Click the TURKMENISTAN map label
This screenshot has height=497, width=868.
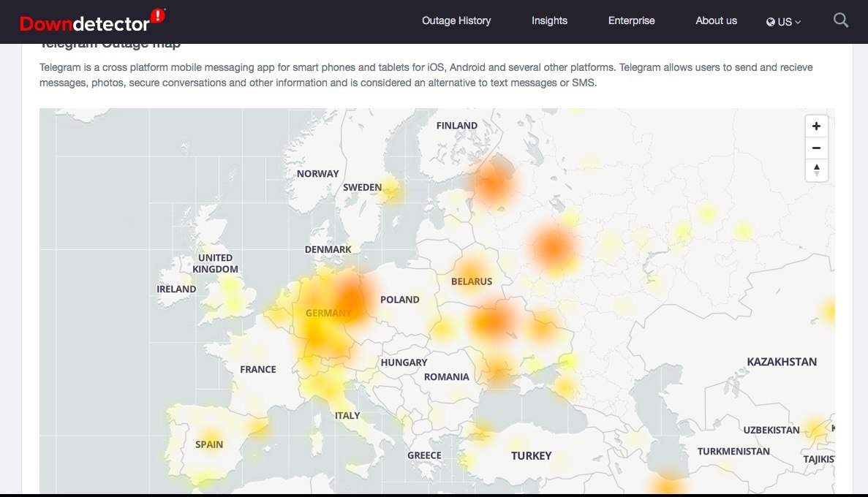(x=733, y=452)
